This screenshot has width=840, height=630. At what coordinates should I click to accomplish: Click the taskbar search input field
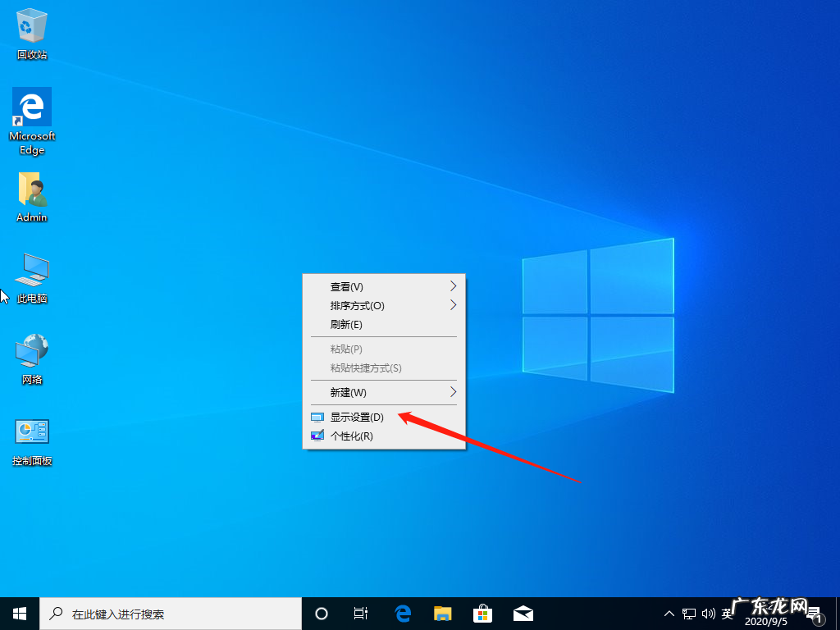(164, 613)
